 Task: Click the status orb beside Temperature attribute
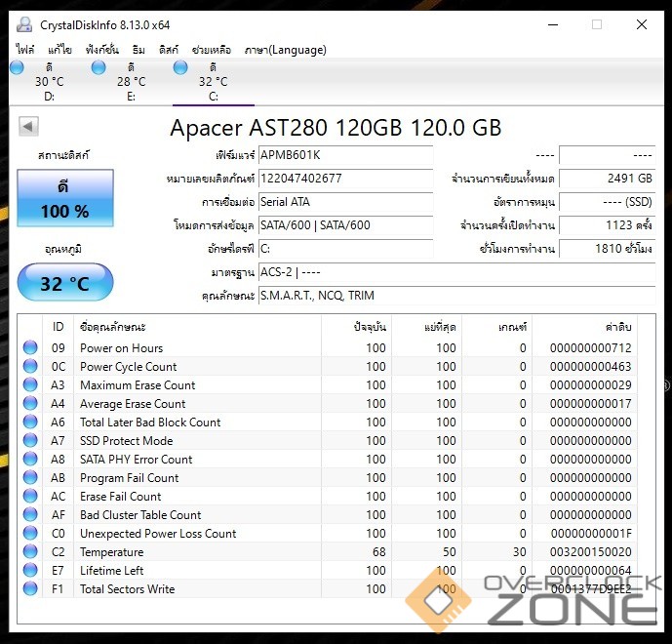click(30, 552)
